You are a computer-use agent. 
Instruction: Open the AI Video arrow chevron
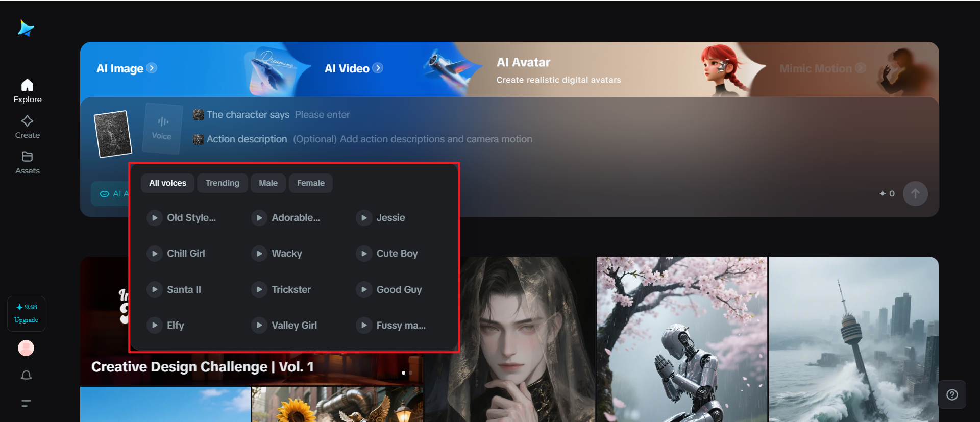(x=378, y=68)
